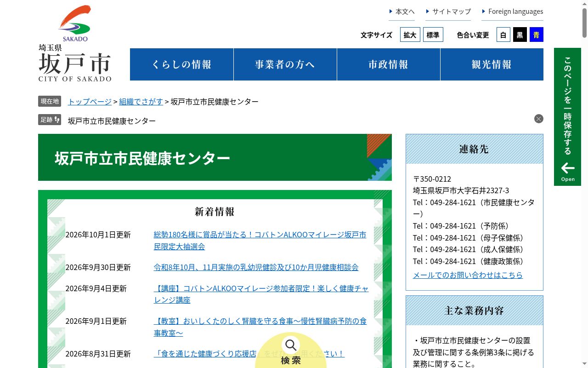Click the Sakado city logo
The width and height of the screenshot is (588, 368).
75,44
